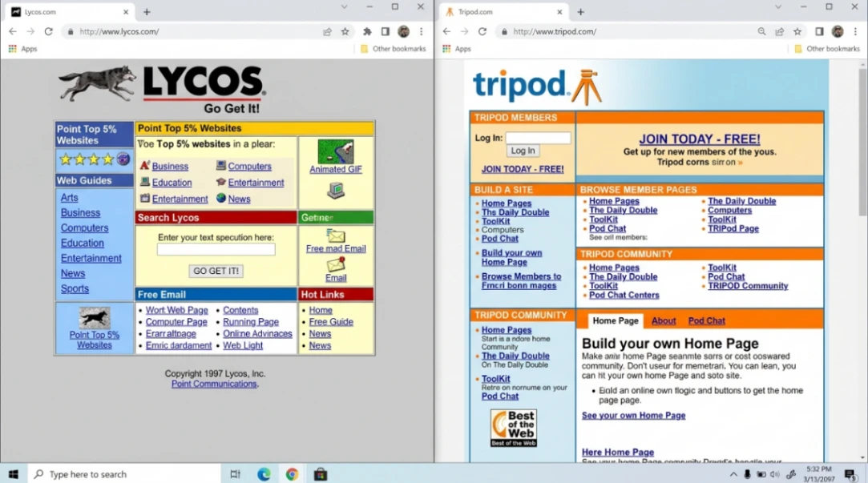Open the Start menu

[12, 473]
